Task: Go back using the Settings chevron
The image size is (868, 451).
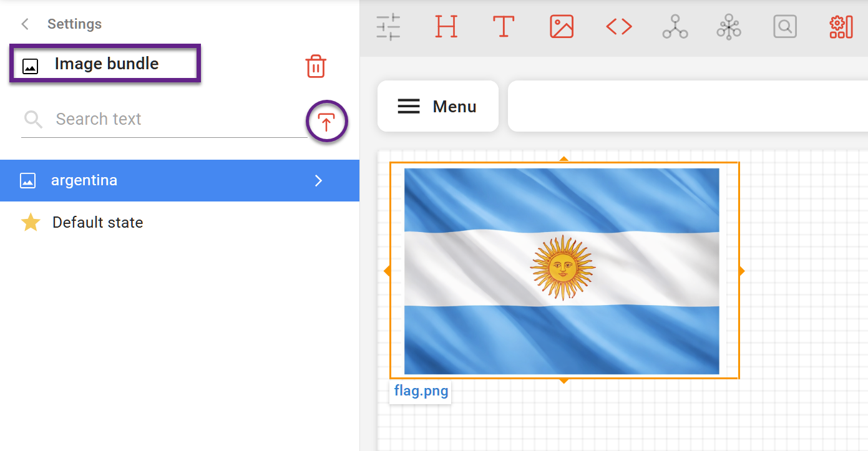Action: (26, 24)
